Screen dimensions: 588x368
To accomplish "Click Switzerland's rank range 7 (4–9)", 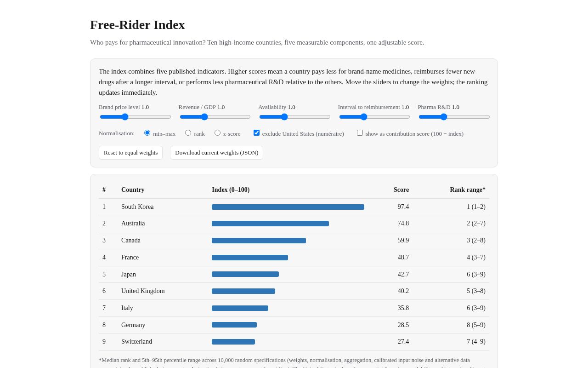I will [476, 342].
